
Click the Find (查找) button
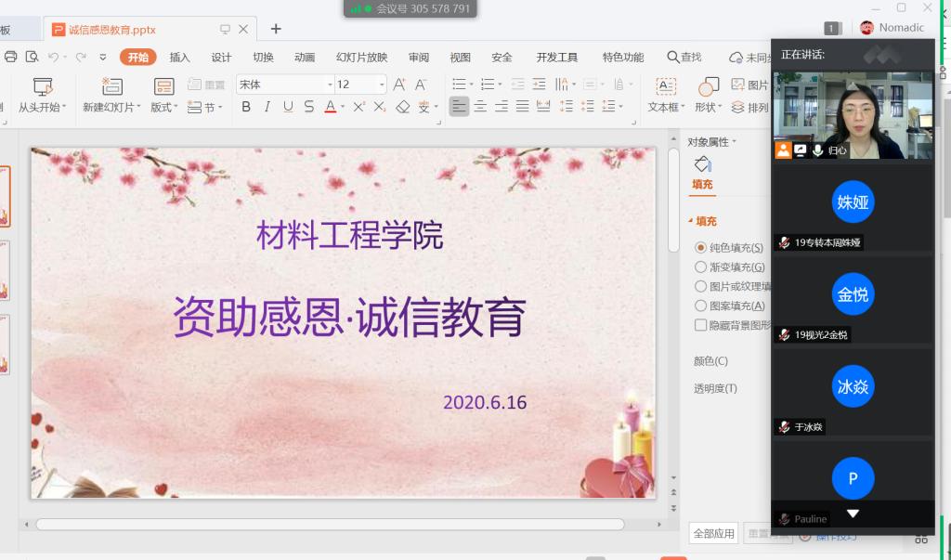(x=684, y=58)
